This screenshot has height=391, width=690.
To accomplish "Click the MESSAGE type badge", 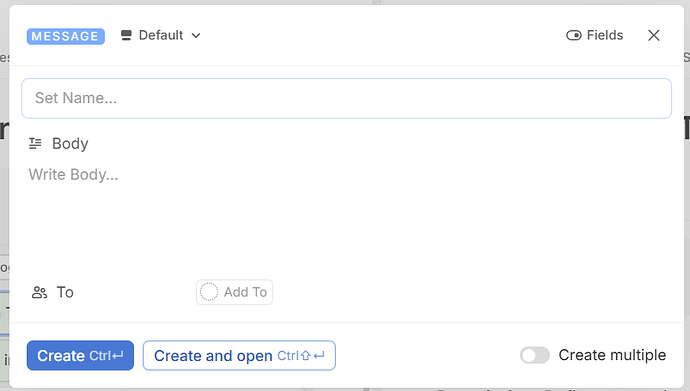I will pos(66,36).
